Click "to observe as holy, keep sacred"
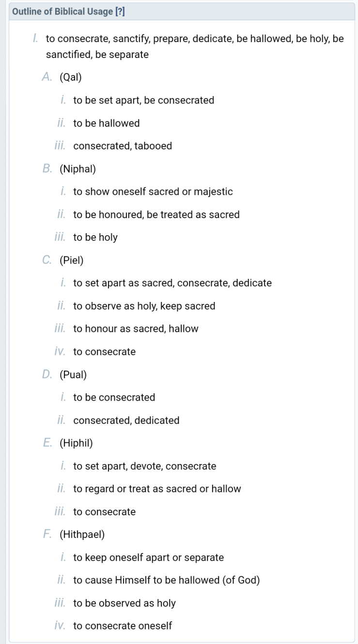 144,306
